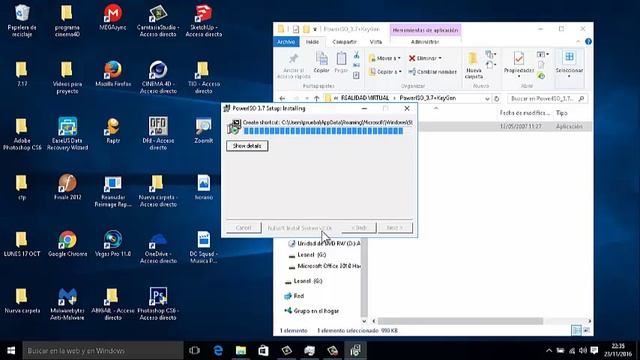Image resolution: width=640 pixels, height=360 pixels.
Task: Switch to the Administrar ribbon tab
Action: tap(425, 42)
